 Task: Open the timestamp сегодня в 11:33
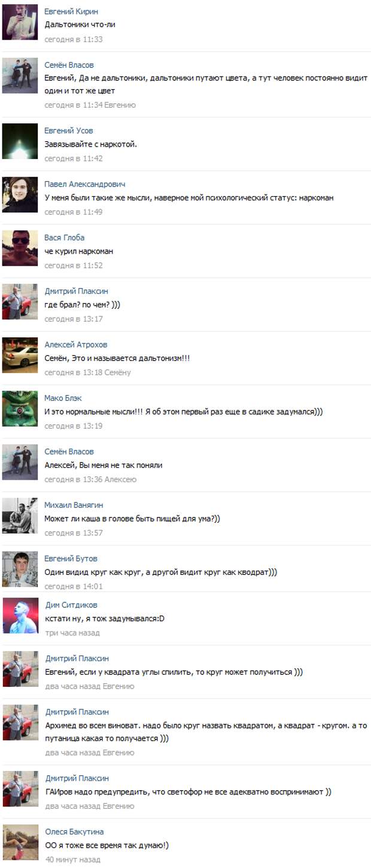click(74, 39)
